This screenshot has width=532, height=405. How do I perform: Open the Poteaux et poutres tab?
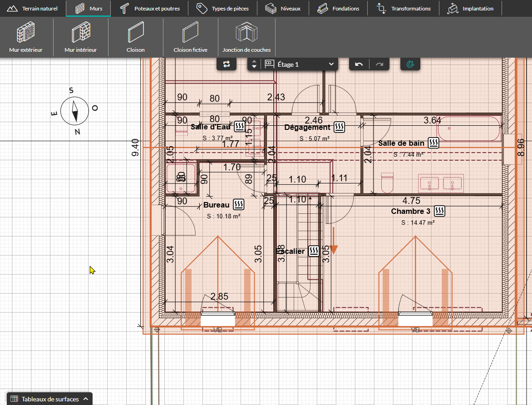point(150,9)
